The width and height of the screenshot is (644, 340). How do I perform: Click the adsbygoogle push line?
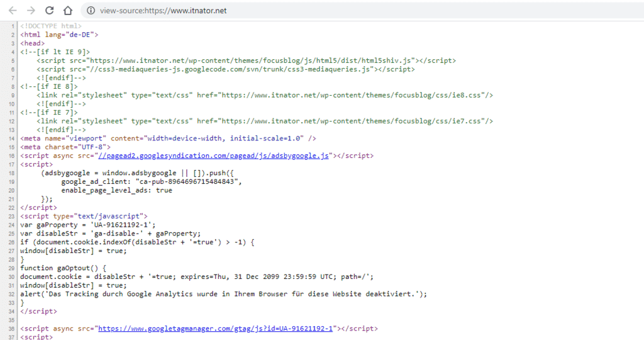(x=137, y=173)
